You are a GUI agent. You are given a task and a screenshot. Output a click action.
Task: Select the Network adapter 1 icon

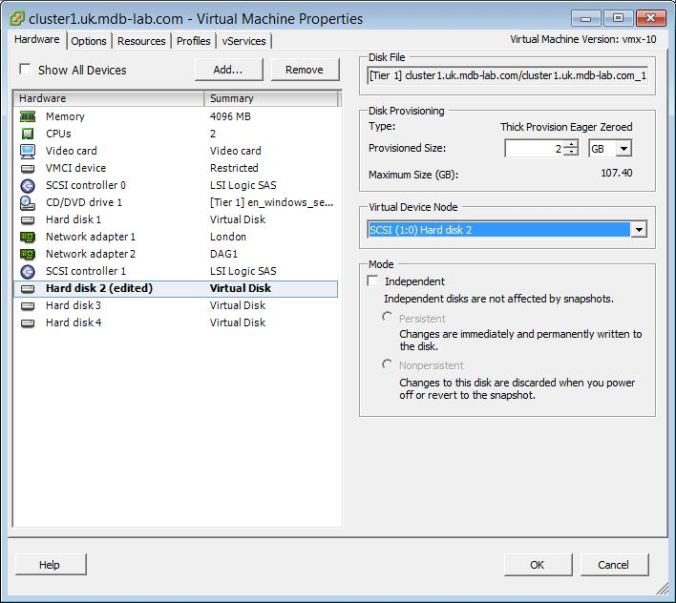click(27, 237)
